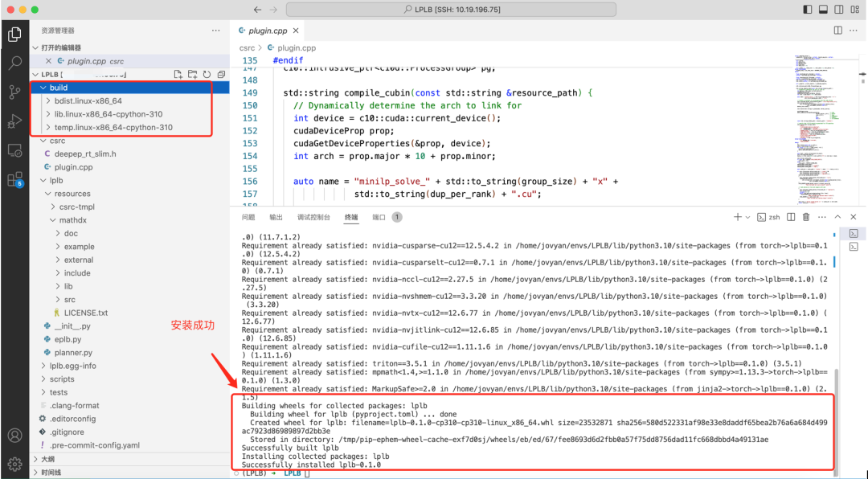
Task: Go back with the navigation arrow
Action: click(x=257, y=10)
